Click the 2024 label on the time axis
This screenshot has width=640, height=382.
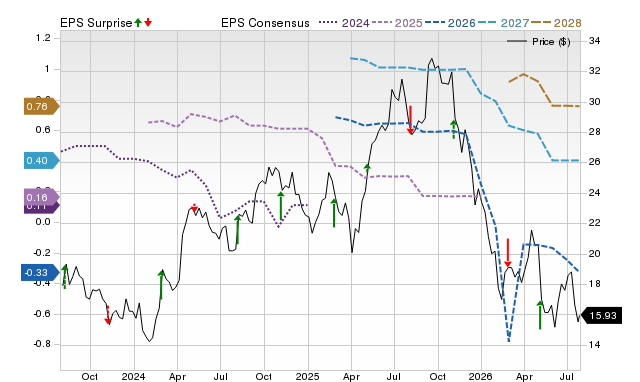point(133,376)
